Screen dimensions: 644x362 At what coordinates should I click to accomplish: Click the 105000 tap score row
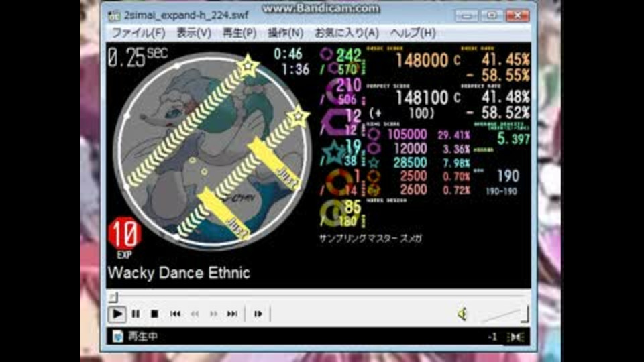(418, 135)
